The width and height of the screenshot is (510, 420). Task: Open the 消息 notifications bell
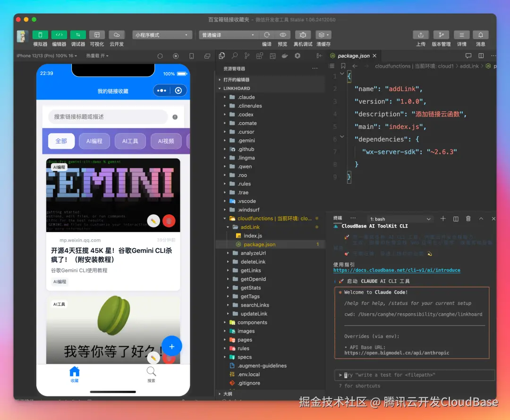(x=480, y=35)
